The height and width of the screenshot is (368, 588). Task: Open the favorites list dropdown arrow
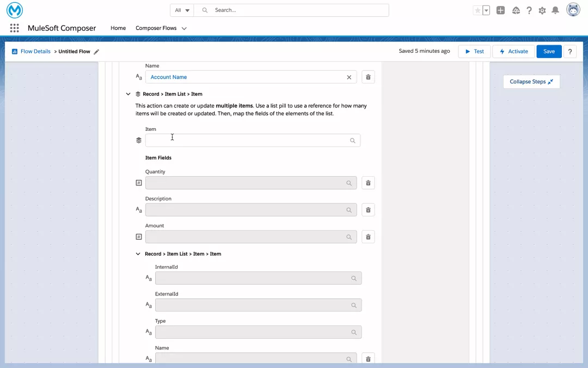[x=486, y=10]
